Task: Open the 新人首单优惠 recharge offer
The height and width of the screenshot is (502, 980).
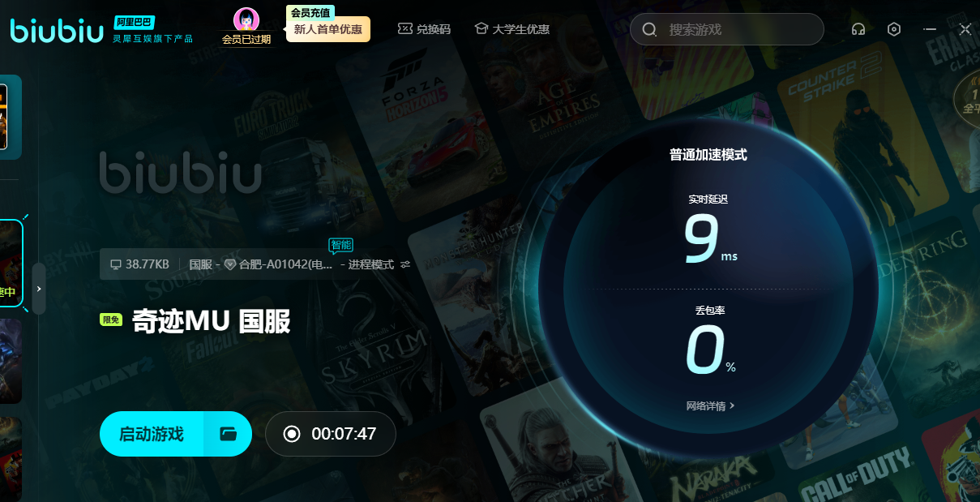Action: pos(328,29)
